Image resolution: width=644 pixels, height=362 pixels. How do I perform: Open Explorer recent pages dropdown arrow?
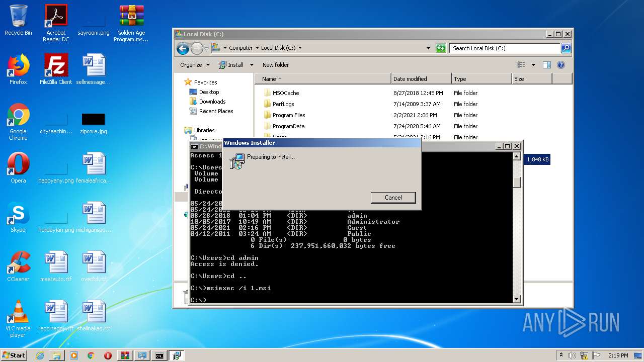click(206, 48)
